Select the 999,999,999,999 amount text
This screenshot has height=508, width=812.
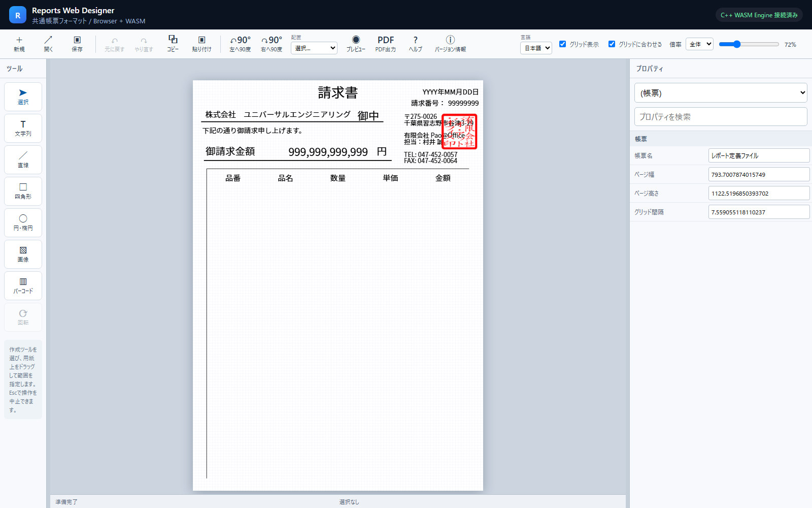328,152
